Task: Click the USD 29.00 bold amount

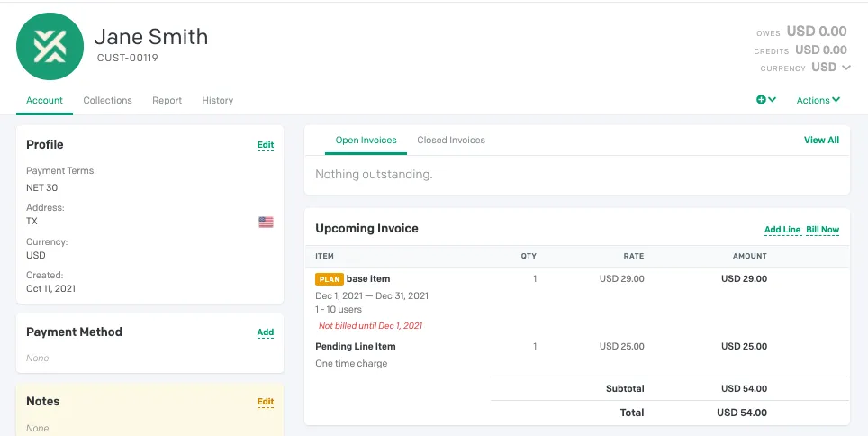Action: pos(744,278)
